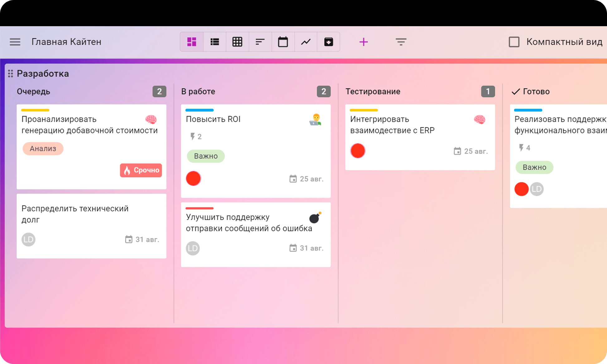This screenshot has height=364, width=607.
Task: Click lightning count 4 in Готово card
Action: [525, 148]
